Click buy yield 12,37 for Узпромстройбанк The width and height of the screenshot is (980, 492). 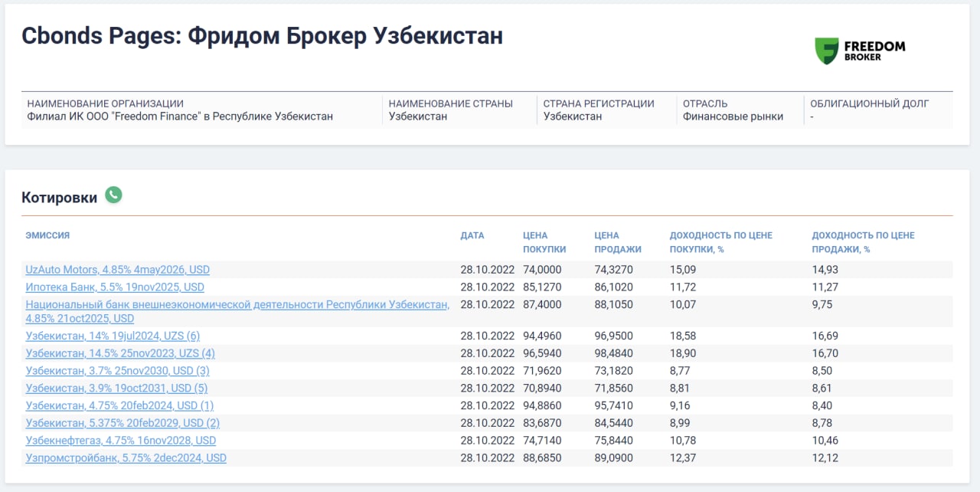tap(683, 458)
